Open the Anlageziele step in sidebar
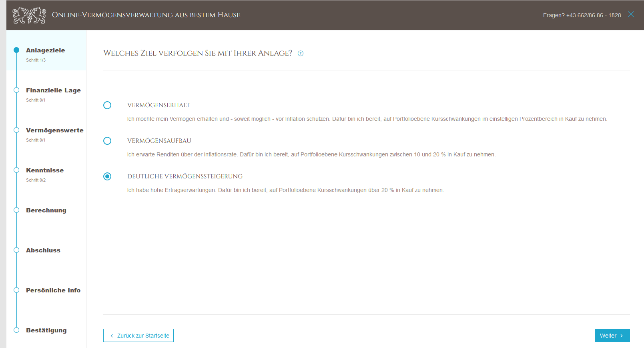 46,50
